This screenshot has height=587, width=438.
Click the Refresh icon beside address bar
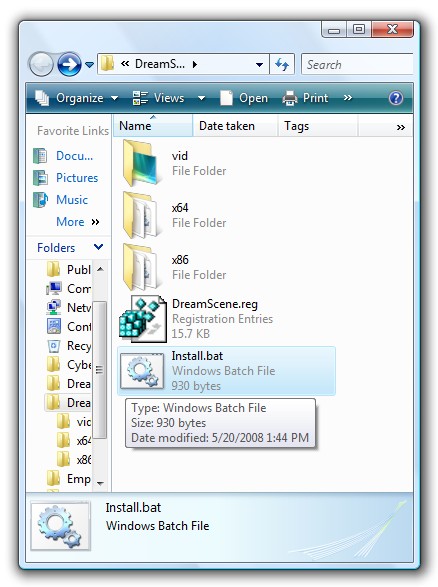pyautogui.click(x=282, y=64)
